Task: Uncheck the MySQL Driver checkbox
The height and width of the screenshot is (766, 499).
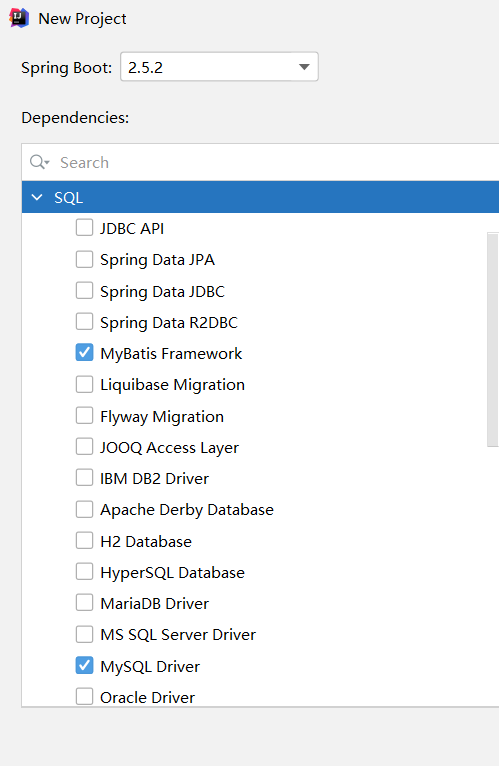Action: [85, 665]
